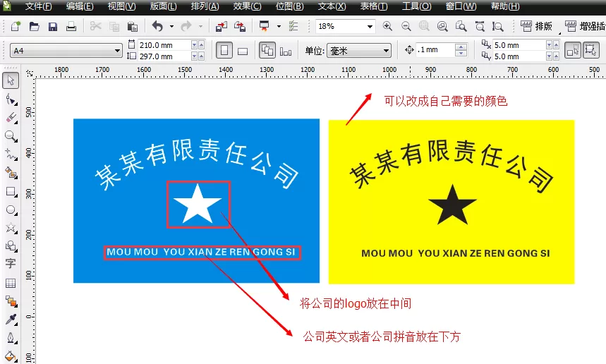
Task: Open the A4 paper size dropdown
Action: [66, 51]
